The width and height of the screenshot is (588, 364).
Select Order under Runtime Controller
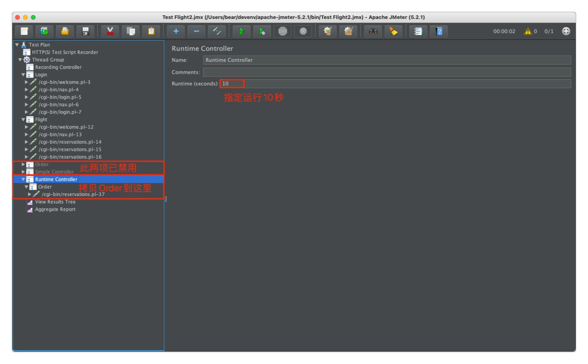[45, 187]
